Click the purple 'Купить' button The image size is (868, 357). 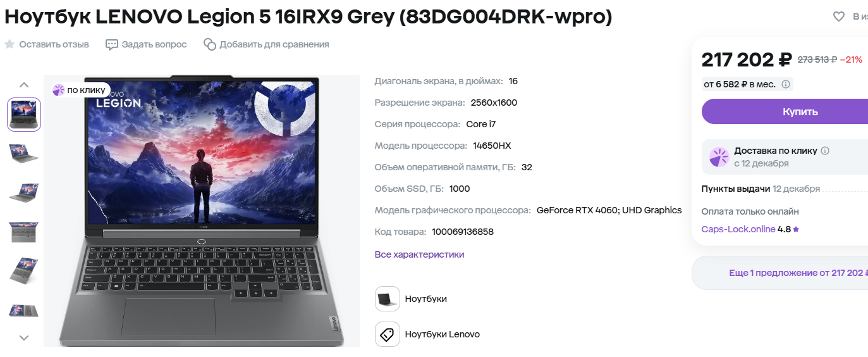pos(785,111)
